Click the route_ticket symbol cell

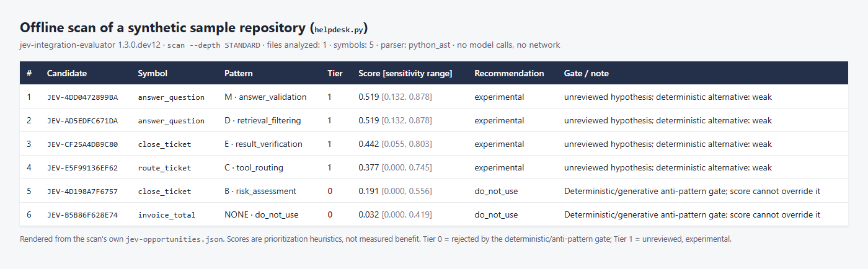(164, 168)
